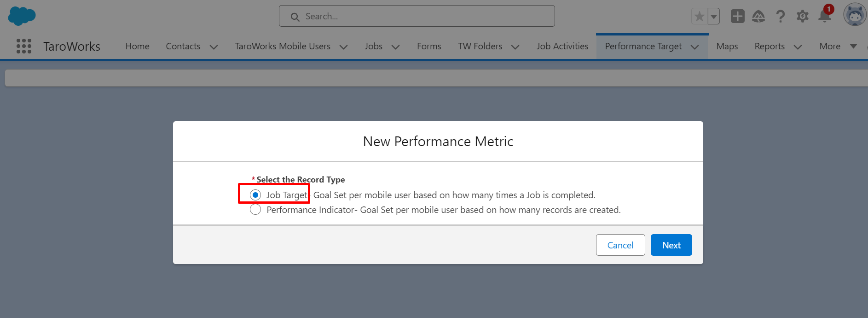
Task: Open the Contacts tab
Action: click(x=183, y=46)
